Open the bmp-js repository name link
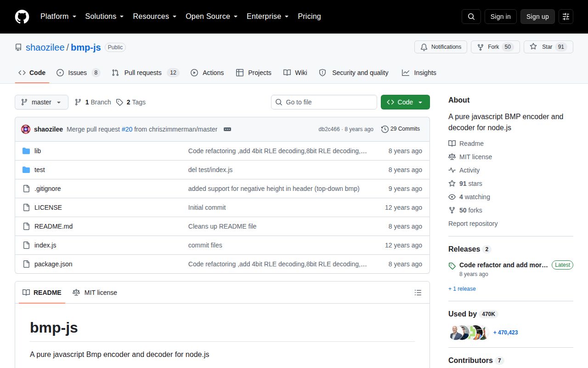This screenshot has width=588, height=368. click(86, 47)
